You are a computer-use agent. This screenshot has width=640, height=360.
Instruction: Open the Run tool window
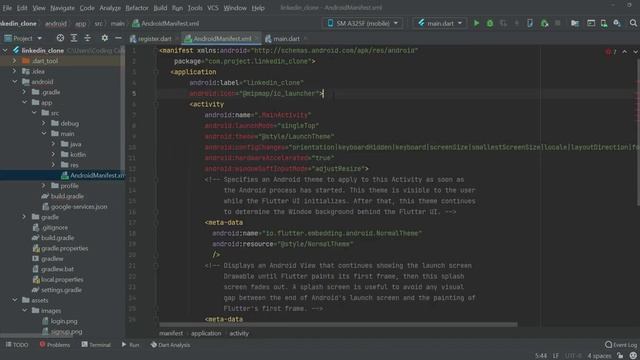click(130, 345)
